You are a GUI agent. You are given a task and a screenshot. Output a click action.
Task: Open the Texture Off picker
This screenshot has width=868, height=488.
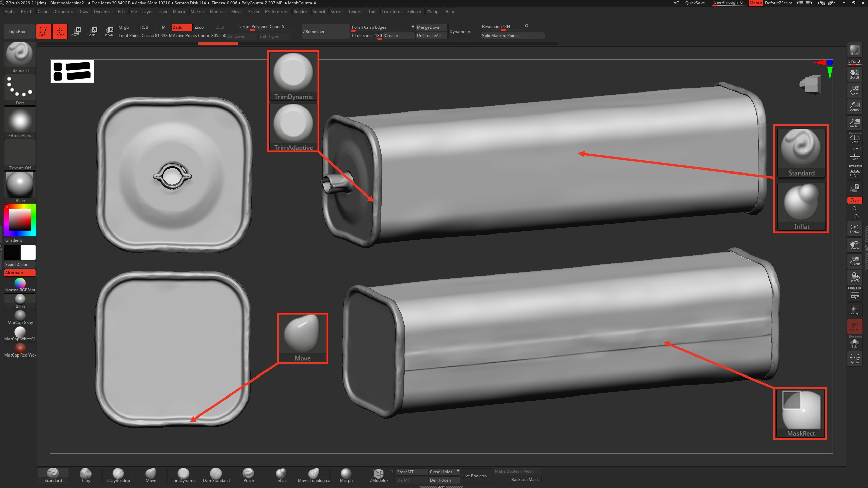pyautogui.click(x=20, y=155)
